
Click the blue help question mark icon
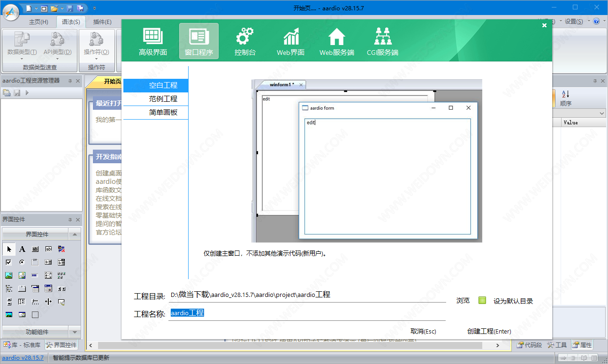(596, 21)
